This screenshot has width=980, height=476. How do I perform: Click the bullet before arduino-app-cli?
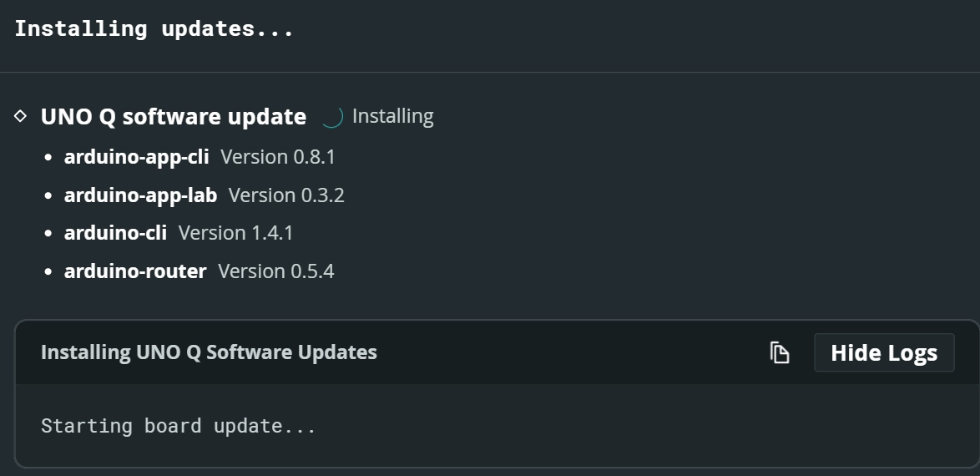tap(49, 158)
